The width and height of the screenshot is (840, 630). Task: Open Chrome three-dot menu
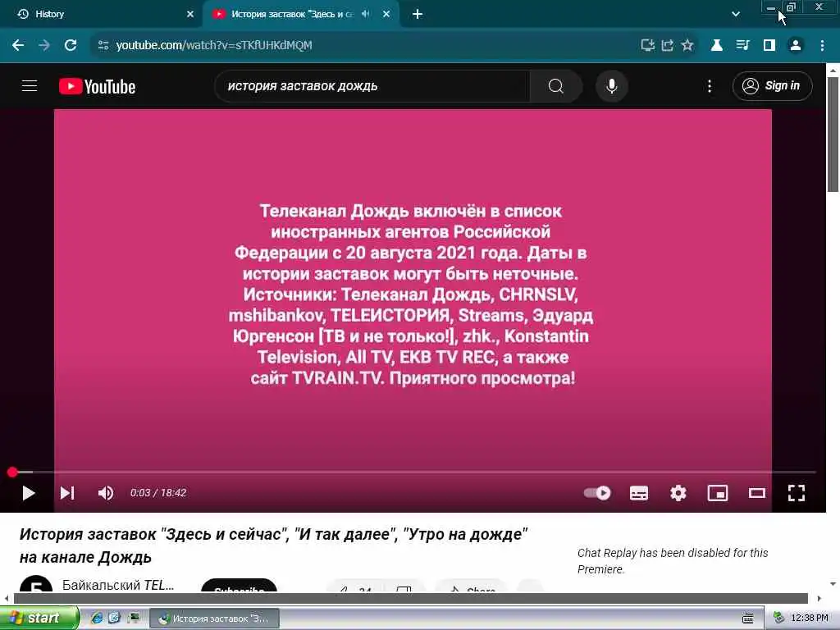822,46
